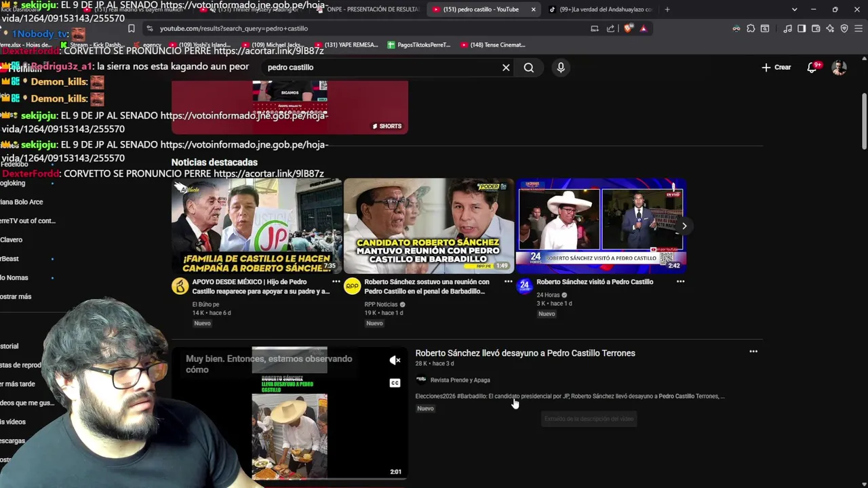Click the glasses extension icon in toolbar
Image resolution: width=868 pixels, height=488 pixels.
pos(736,28)
